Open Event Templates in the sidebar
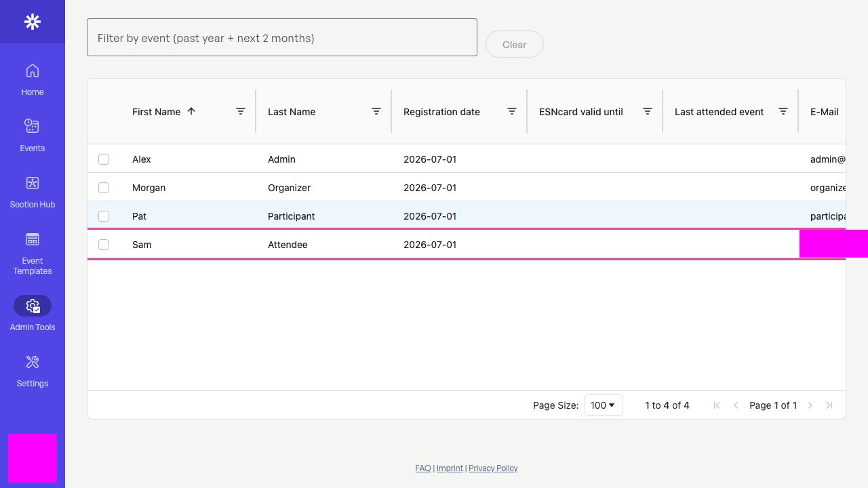The image size is (868, 488). pyautogui.click(x=33, y=253)
